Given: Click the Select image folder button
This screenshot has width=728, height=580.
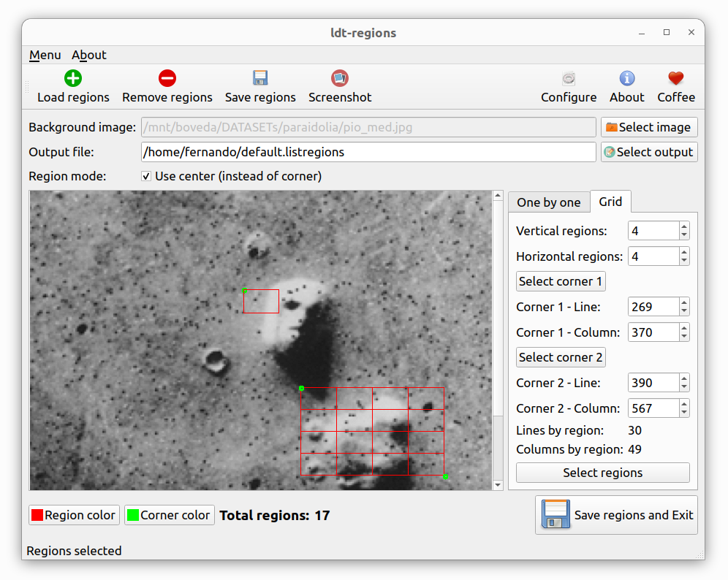Looking at the screenshot, I should (649, 127).
